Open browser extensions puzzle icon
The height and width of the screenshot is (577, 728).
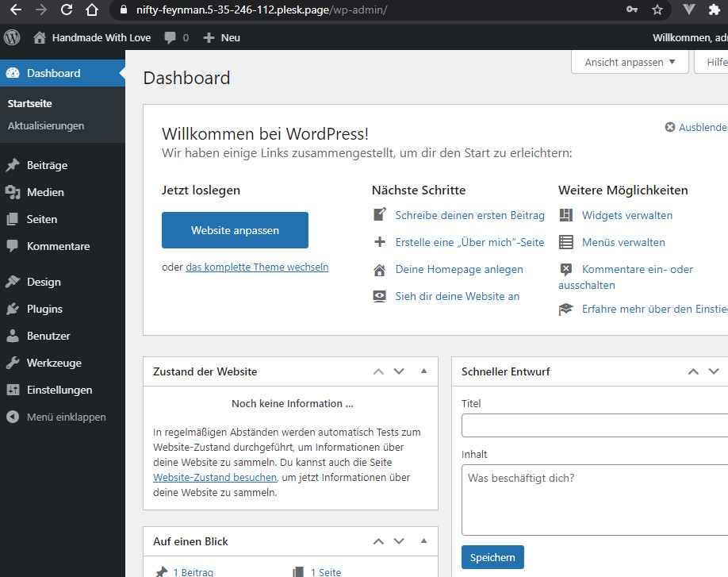tap(714, 10)
